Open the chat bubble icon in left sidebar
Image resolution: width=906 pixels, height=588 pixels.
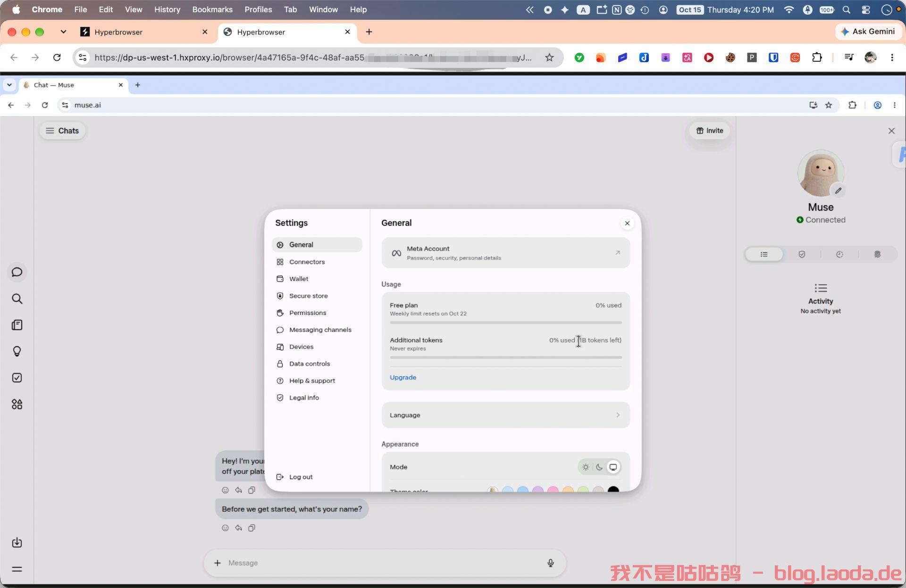click(x=17, y=272)
